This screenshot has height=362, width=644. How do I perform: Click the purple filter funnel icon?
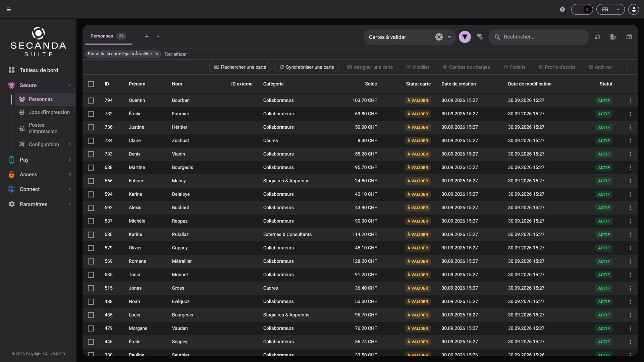[x=465, y=37]
